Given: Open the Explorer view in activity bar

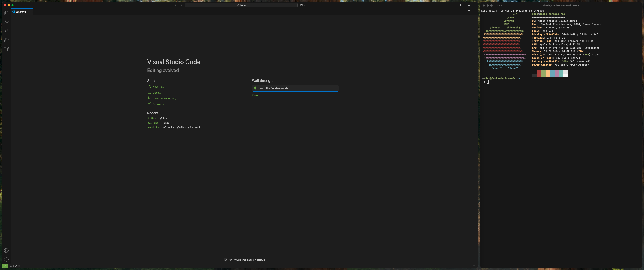Looking at the screenshot, I should point(6,13).
